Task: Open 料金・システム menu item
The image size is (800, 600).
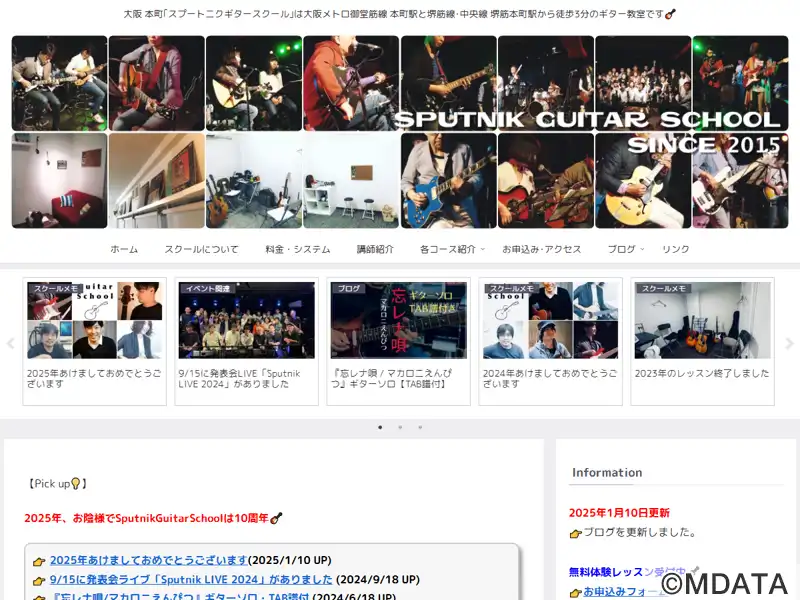Action: click(x=298, y=249)
